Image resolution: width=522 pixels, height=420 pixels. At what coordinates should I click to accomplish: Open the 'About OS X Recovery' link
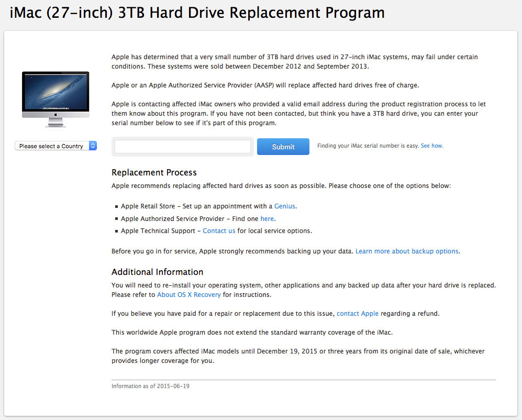click(189, 295)
